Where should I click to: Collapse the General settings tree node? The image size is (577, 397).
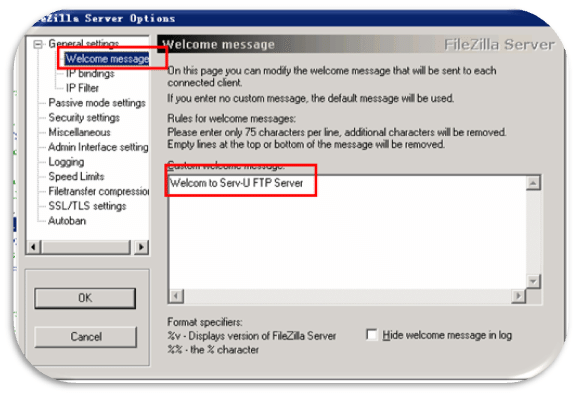point(38,44)
